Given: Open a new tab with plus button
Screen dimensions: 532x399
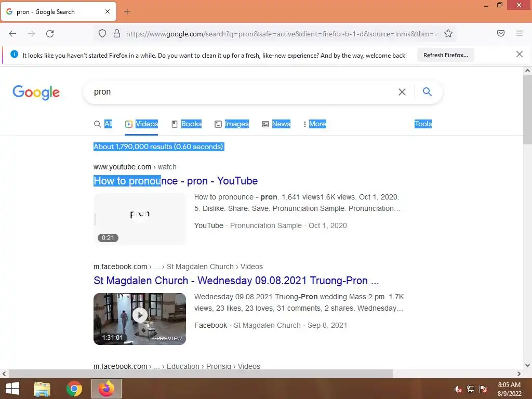Looking at the screenshot, I should [x=127, y=12].
